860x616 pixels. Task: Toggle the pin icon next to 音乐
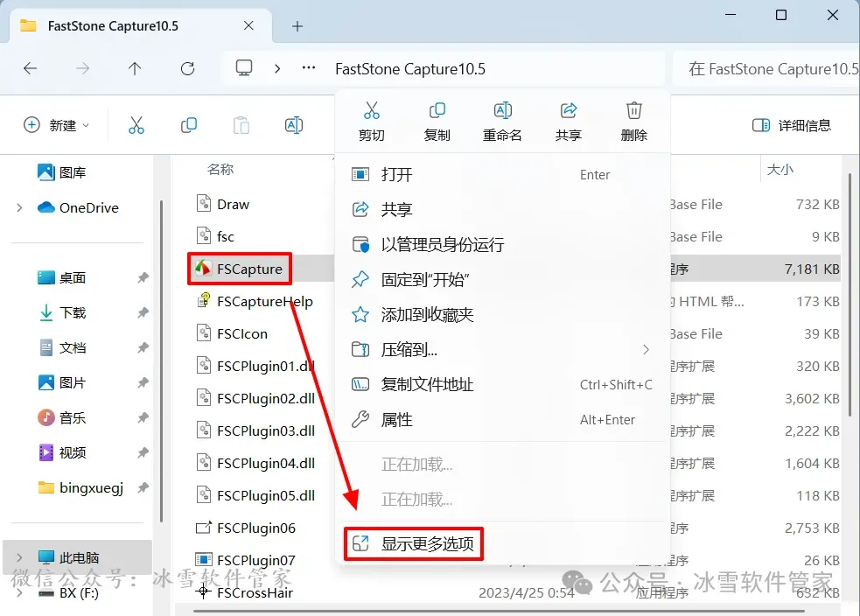143,418
